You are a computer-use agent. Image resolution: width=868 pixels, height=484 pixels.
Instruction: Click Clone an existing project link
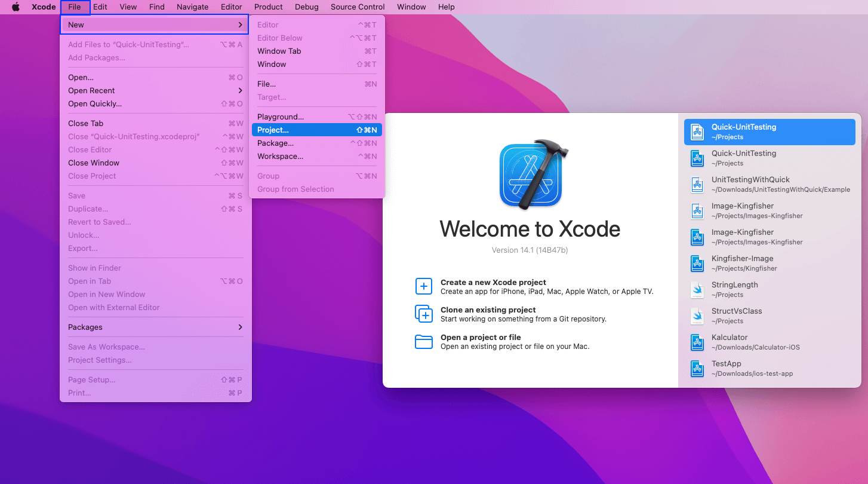[488, 310]
